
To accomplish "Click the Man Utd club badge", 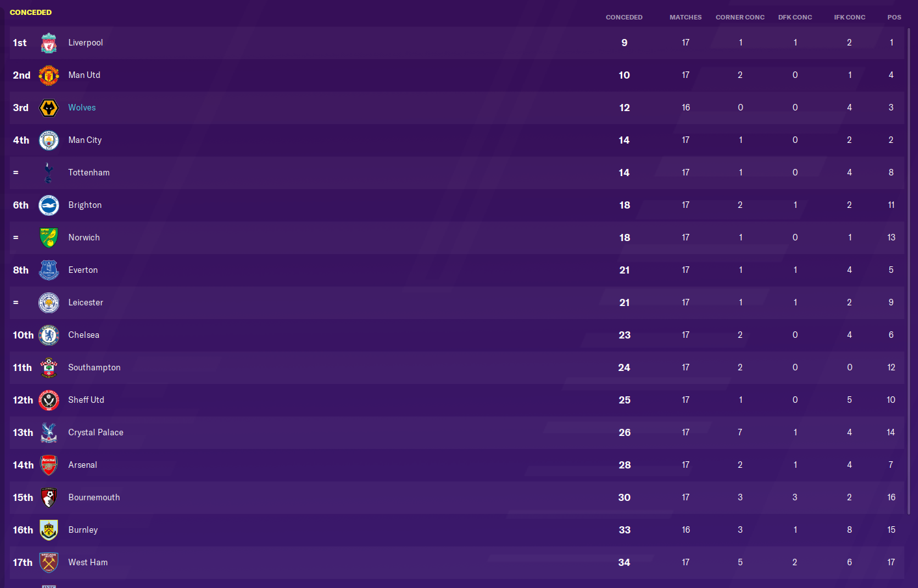I will point(49,75).
